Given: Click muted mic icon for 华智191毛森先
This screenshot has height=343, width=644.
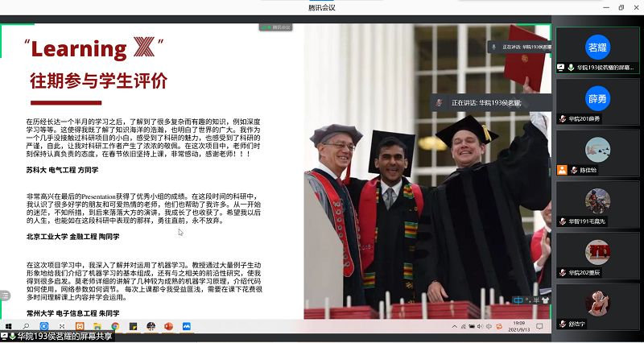Looking at the screenshot, I should tap(562, 221).
